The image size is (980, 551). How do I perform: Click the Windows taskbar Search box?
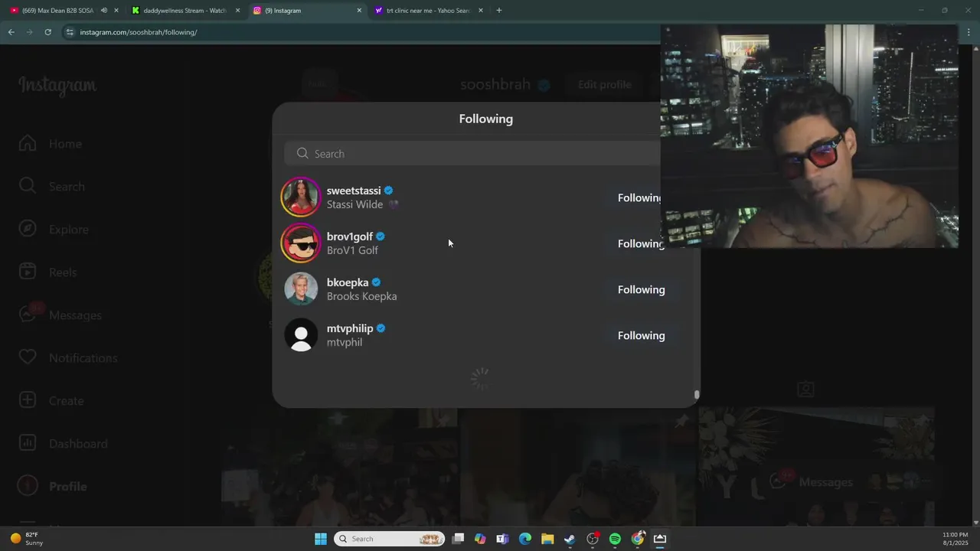click(x=390, y=539)
